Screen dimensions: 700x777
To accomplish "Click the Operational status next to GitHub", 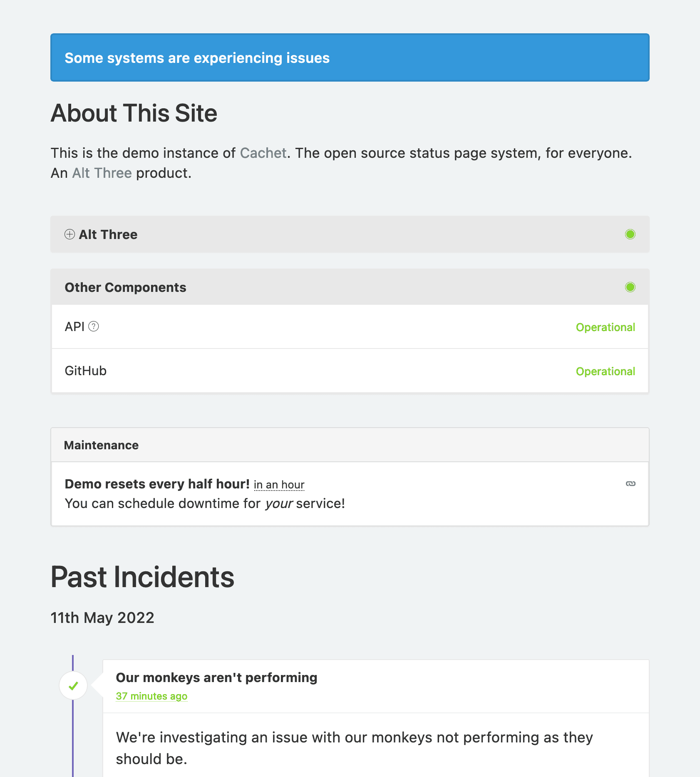I will point(605,371).
